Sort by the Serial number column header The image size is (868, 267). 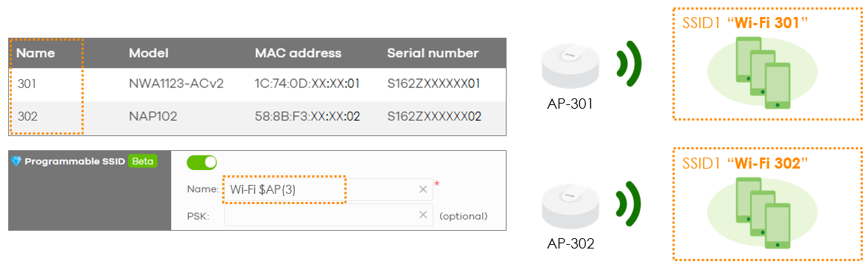tap(433, 53)
